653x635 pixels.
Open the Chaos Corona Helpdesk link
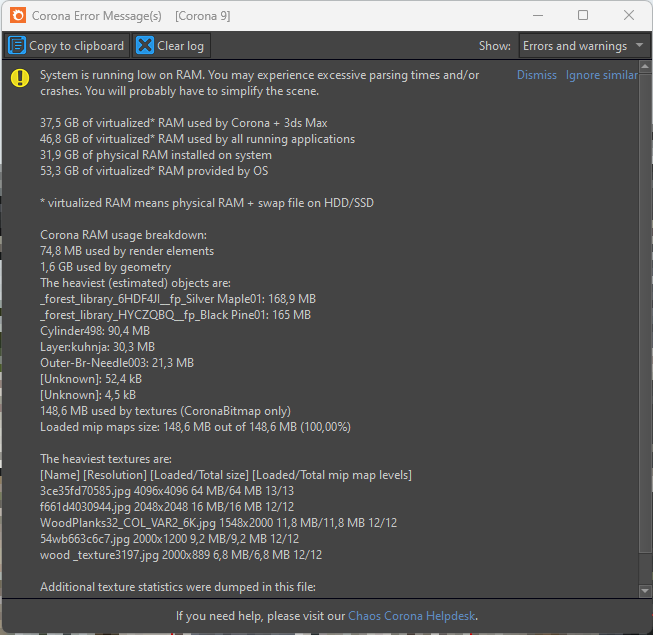411,615
